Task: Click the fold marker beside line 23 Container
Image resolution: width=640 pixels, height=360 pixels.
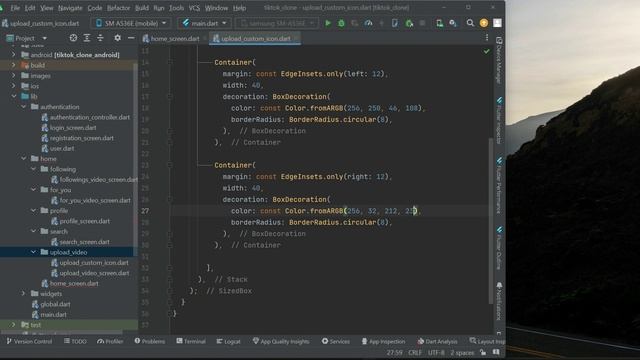Action: pyautogui.click(x=170, y=165)
